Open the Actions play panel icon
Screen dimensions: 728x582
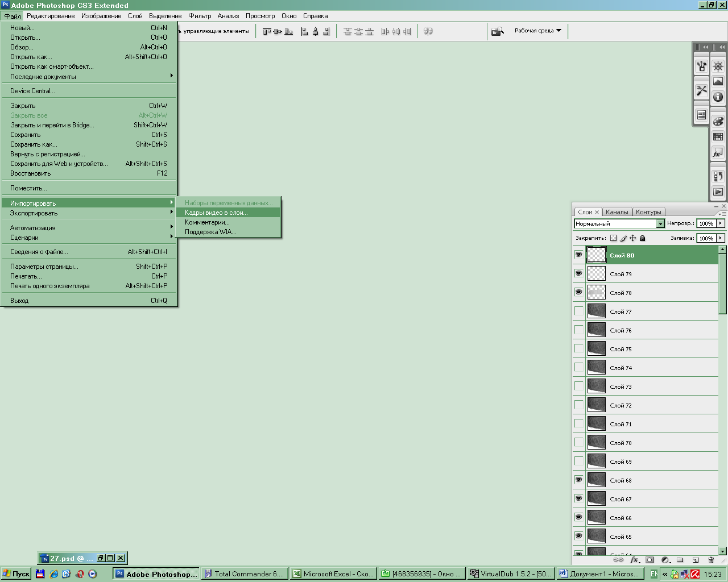click(x=718, y=192)
